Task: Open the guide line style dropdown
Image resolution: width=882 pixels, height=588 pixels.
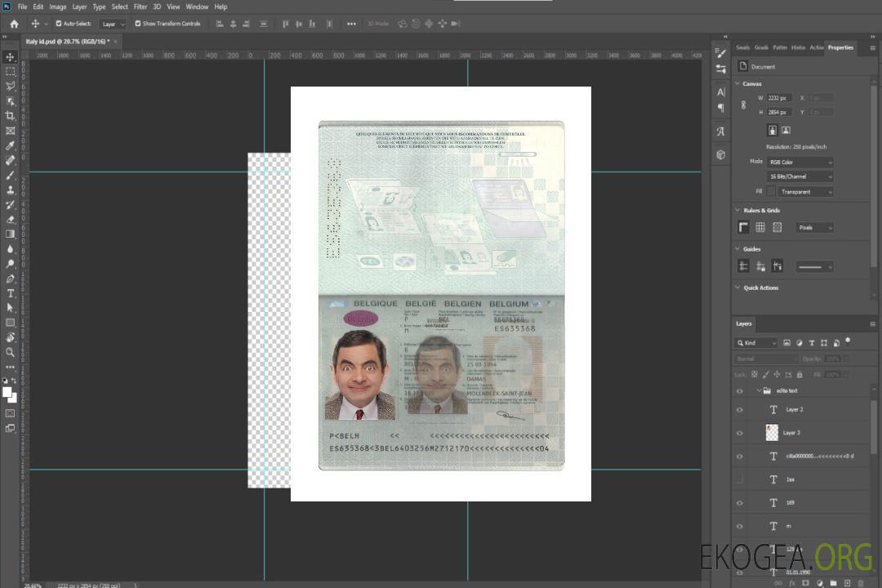Action: coord(814,267)
